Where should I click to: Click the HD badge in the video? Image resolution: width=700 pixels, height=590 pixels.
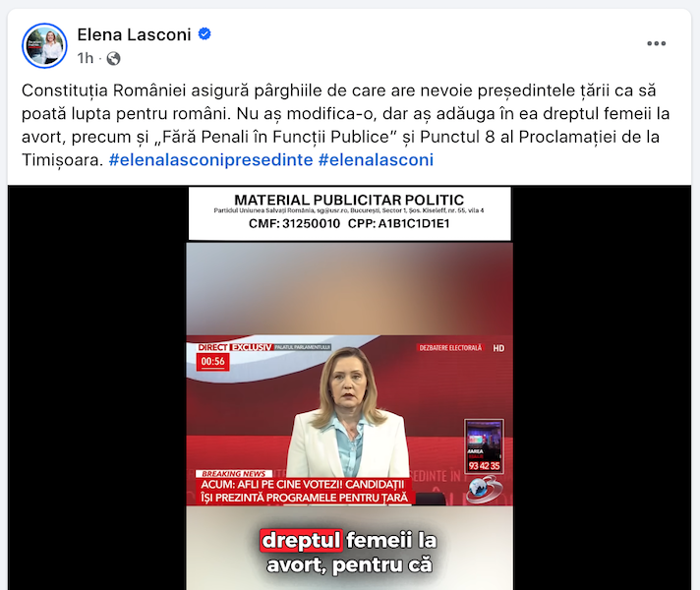coord(498,348)
